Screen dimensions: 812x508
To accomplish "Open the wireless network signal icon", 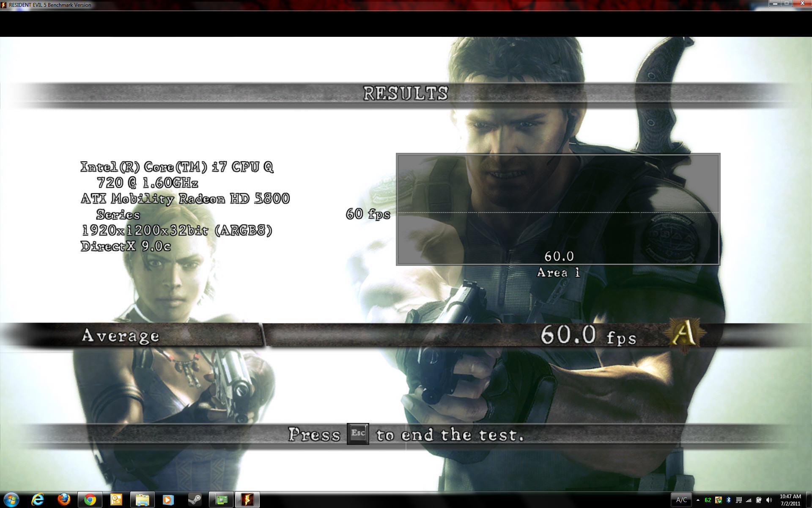I will point(749,500).
